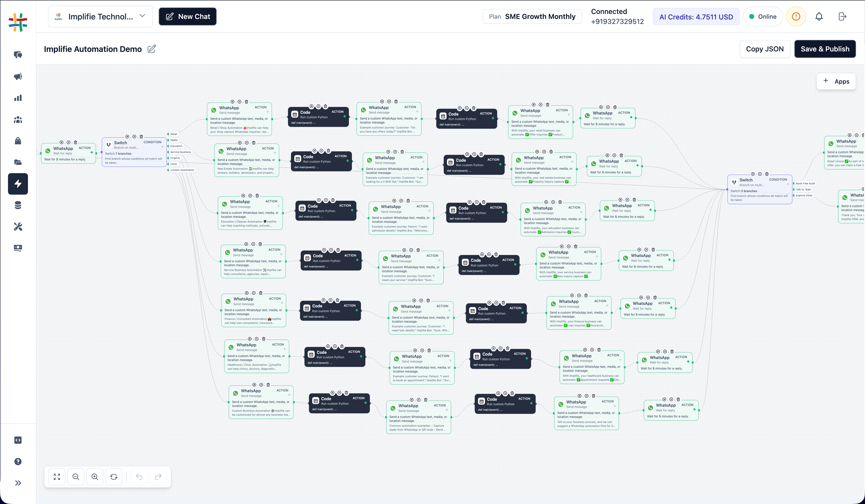Select the Talk to Team branch label

(803, 189)
